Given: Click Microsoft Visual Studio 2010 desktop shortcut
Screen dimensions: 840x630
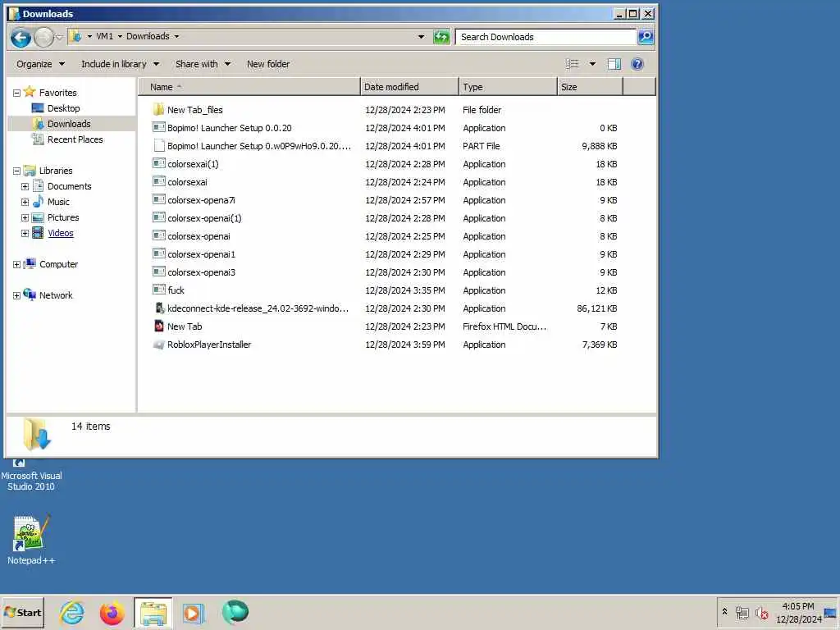Looking at the screenshot, I should point(31,475).
